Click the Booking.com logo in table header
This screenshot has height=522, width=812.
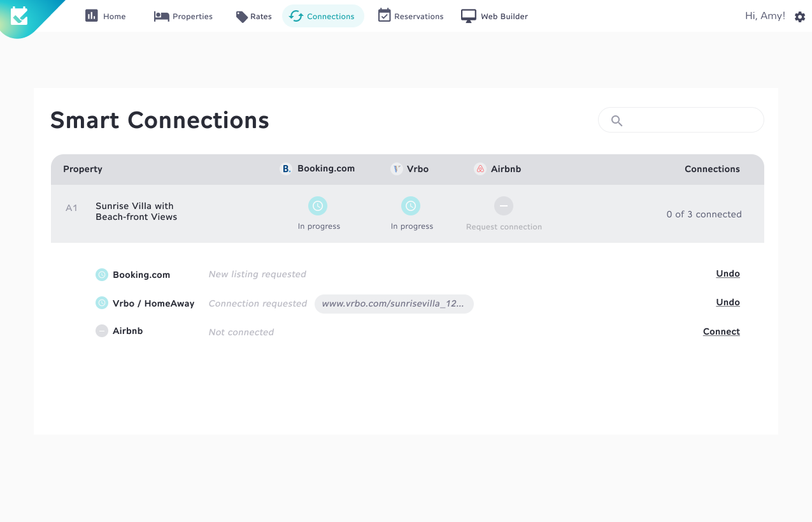click(x=286, y=169)
